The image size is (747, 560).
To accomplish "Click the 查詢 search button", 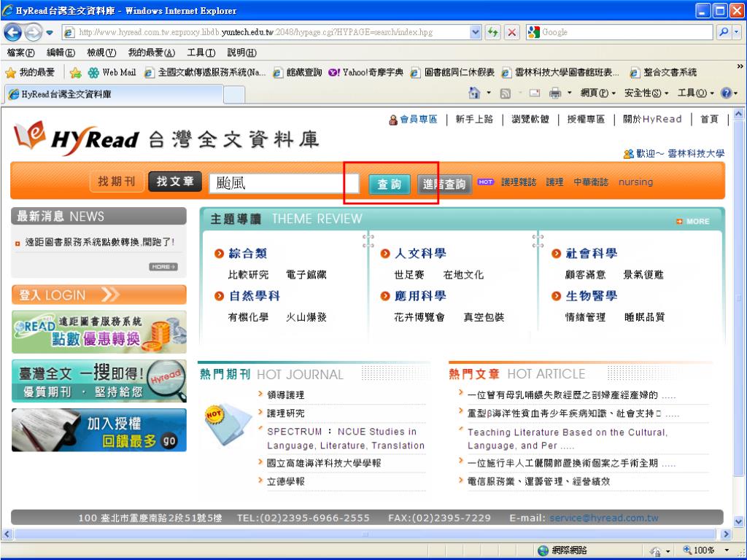I will pos(390,184).
